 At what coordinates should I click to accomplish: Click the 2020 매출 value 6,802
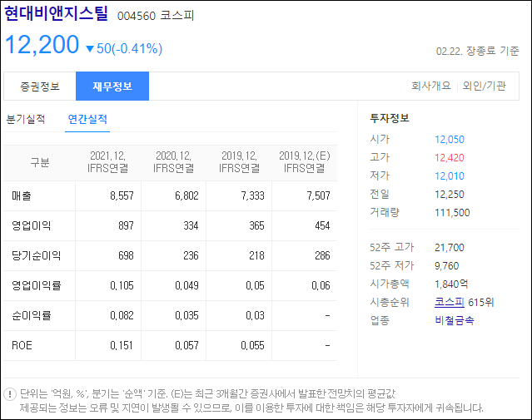[187, 195]
